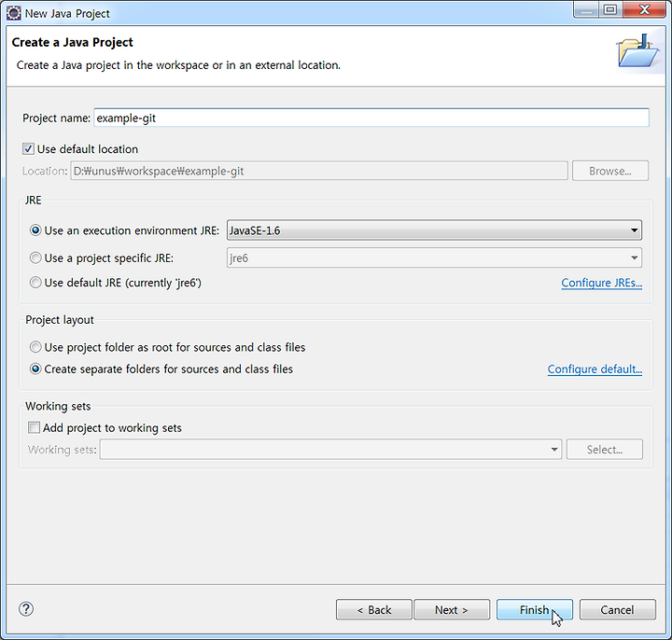The image size is (672, 640).
Task: Click the Eclipse icon in title bar
Action: click(x=13, y=13)
